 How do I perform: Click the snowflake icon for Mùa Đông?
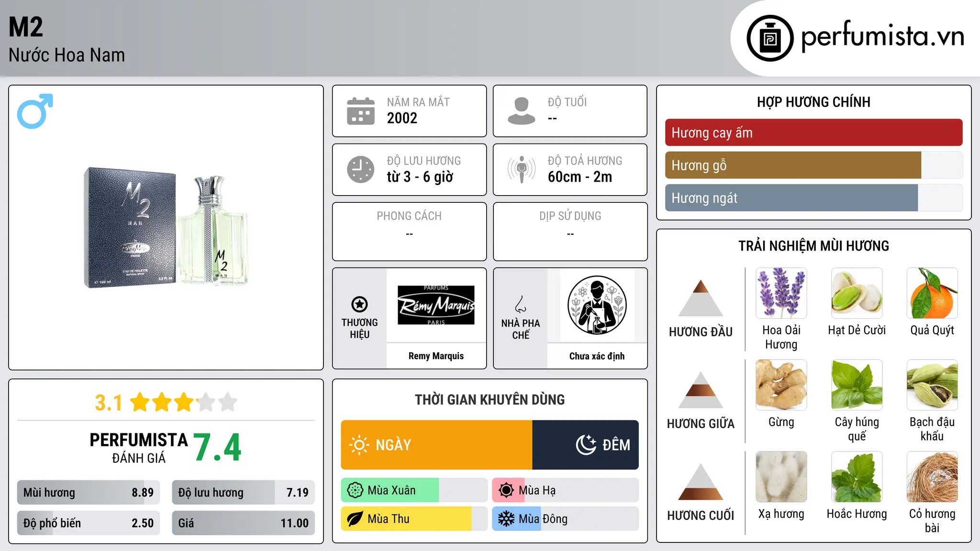click(506, 519)
